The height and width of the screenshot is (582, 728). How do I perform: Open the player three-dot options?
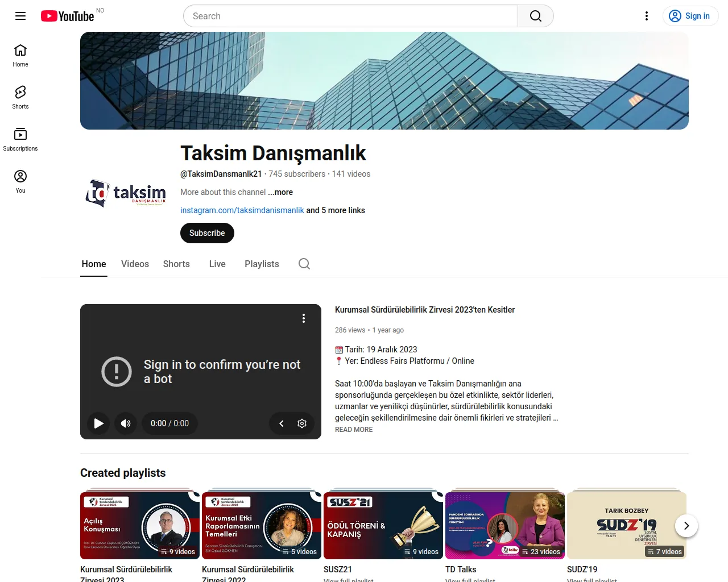[x=304, y=318]
